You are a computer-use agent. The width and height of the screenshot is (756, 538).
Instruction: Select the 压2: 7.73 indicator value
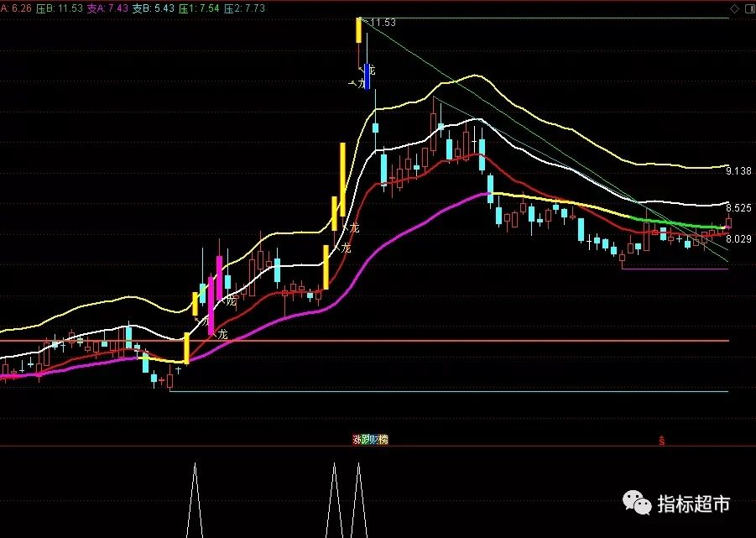pyautogui.click(x=244, y=8)
